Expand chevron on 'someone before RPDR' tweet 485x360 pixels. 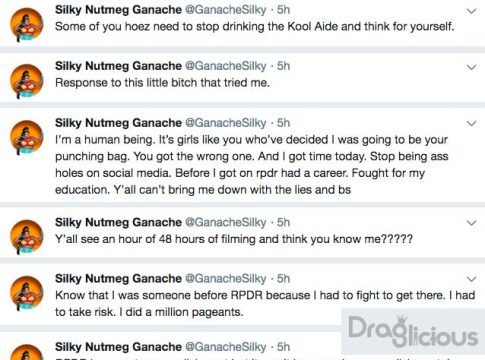(471, 279)
